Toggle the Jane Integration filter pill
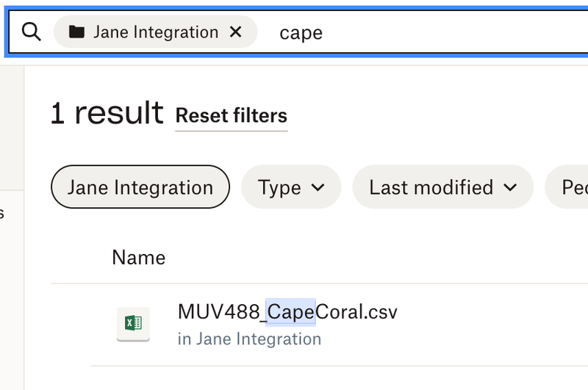 coord(140,187)
